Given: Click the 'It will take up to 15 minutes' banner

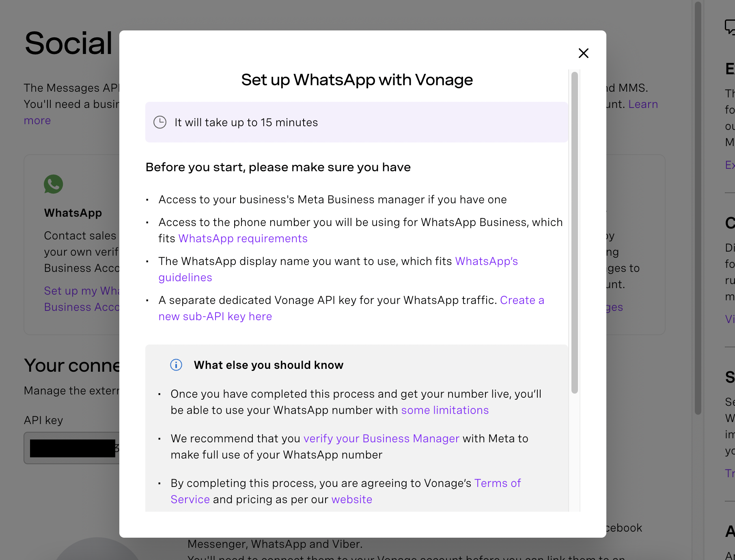Looking at the screenshot, I should (x=356, y=122).
